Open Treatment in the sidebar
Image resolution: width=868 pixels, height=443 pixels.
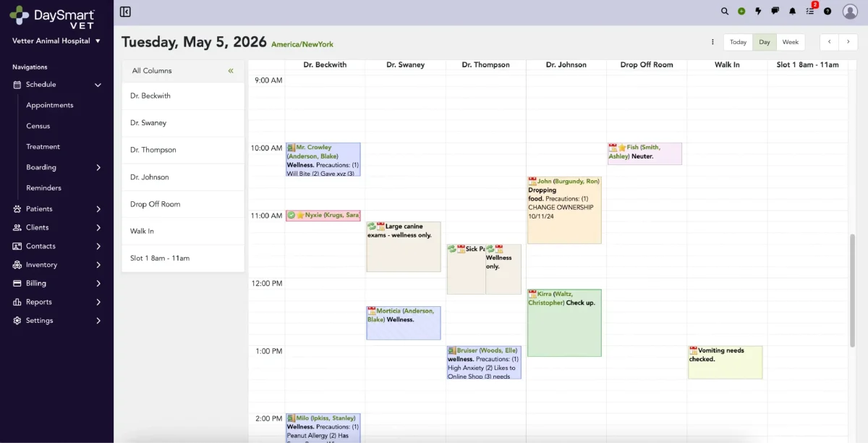(43, 146)
